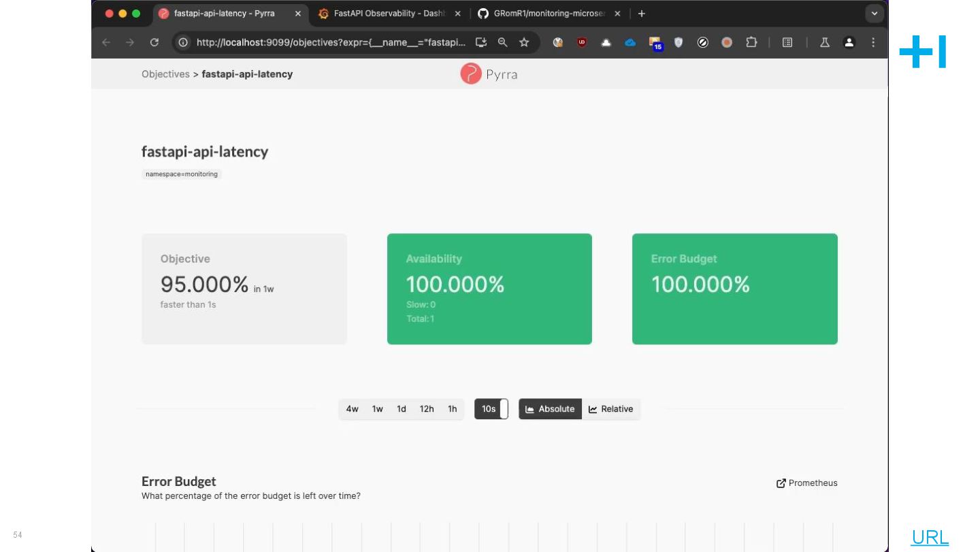
Task: Switch graphs to Absolute mode
Action: tap(550, 409)
